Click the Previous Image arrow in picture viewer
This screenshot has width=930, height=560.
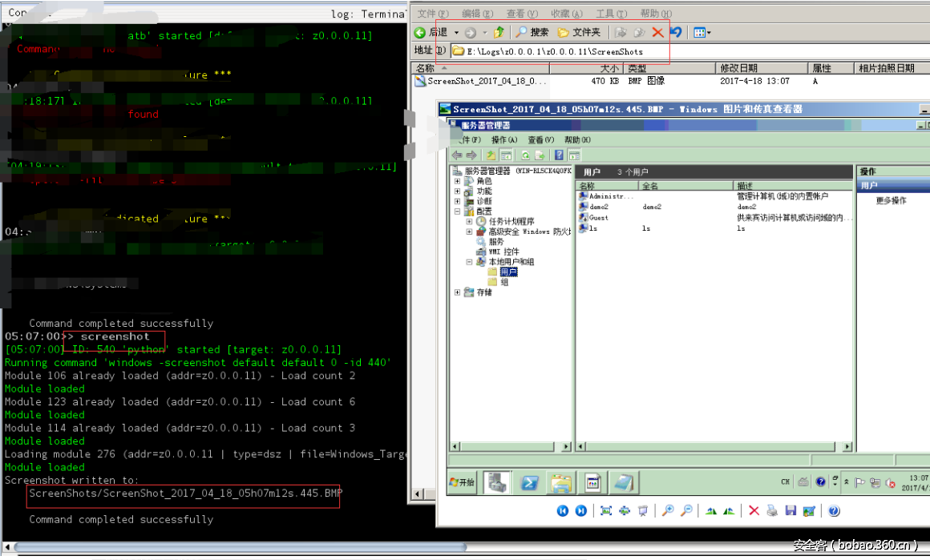[563, 511]
